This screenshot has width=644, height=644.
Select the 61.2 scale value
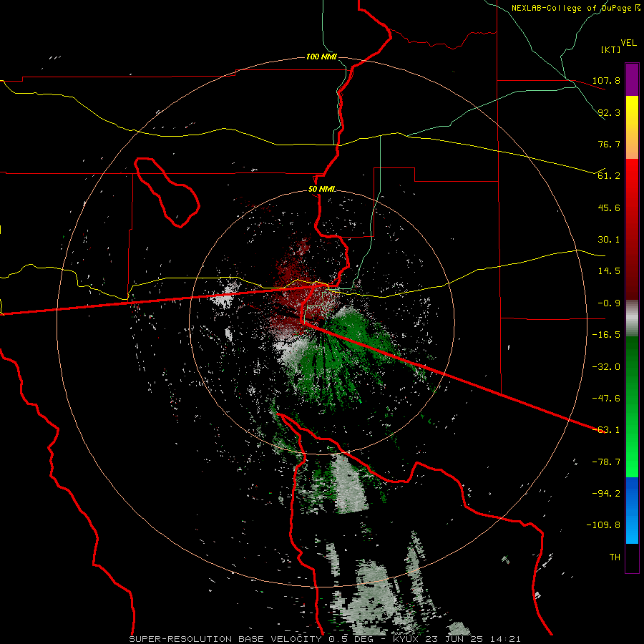(x=609, y=176)
